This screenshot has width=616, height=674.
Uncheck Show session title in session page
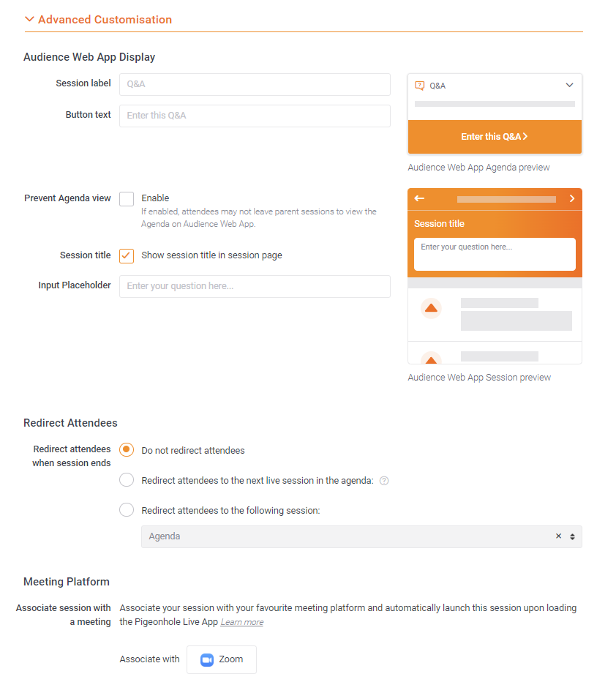coord(127,255)
